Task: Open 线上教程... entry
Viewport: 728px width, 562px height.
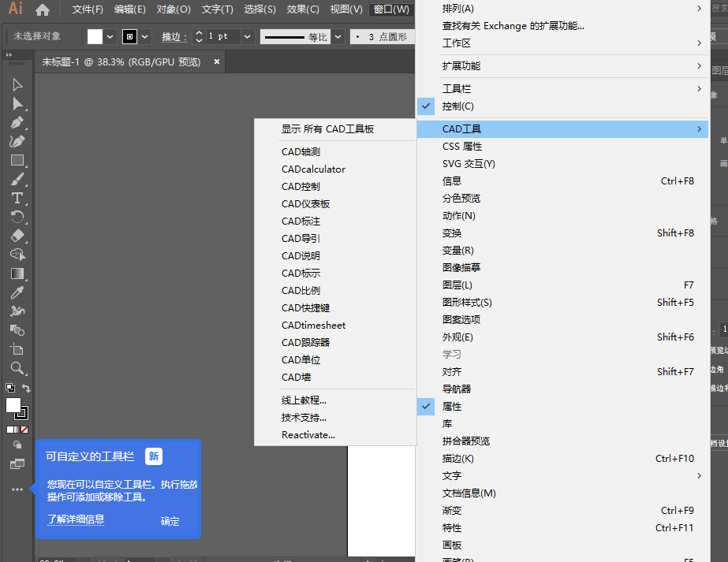Action: click(334, 400)
